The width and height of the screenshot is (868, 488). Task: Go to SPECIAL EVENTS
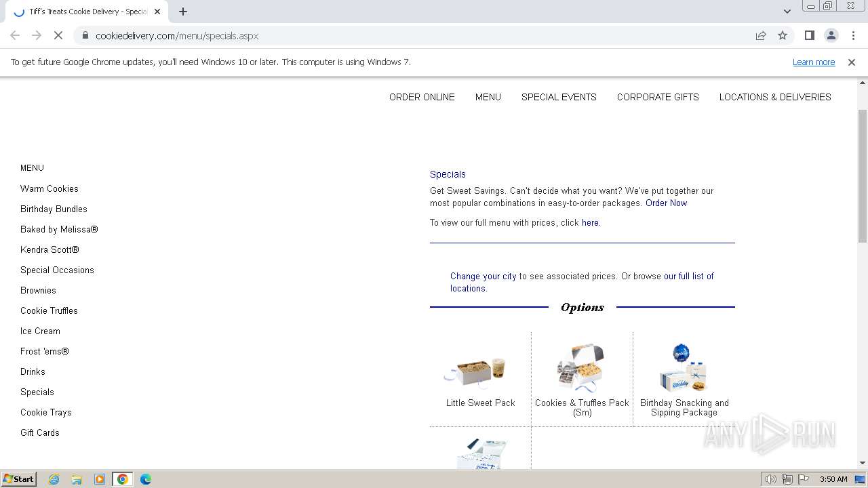559,97
